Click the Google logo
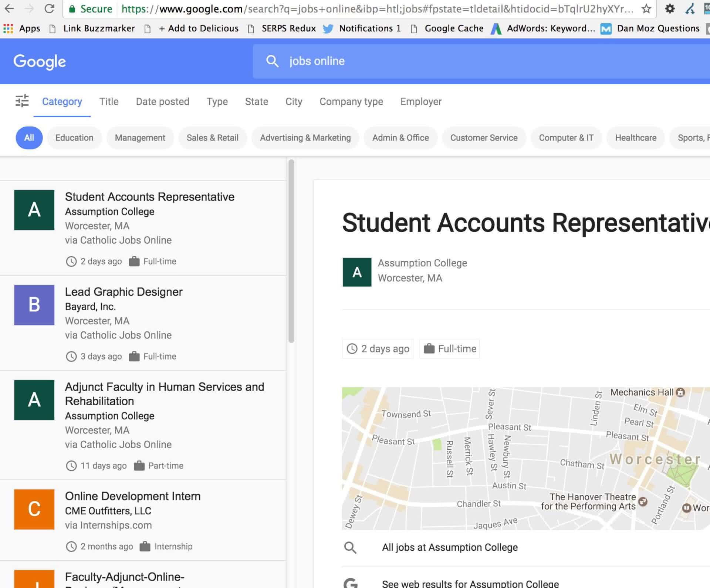Image resolution: width=710 pixels, height=588 pixels. [40, 61]
